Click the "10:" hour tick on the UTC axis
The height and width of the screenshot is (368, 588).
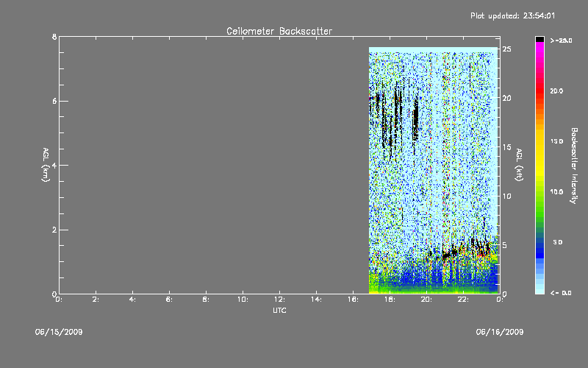pyautogui.click(x=243, y=300)
